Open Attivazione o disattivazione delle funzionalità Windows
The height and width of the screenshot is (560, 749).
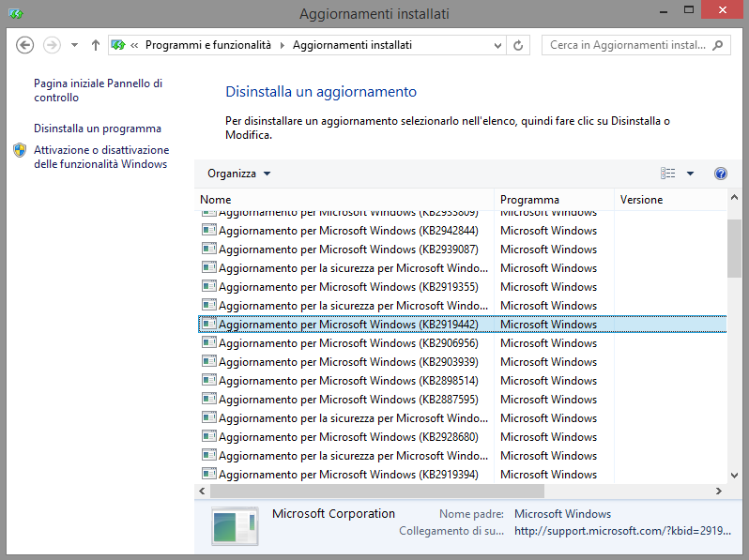[101, 157]
